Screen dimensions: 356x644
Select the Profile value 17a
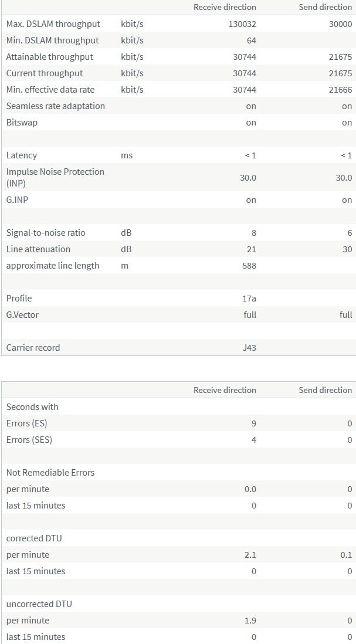click(x=249, y=299)
